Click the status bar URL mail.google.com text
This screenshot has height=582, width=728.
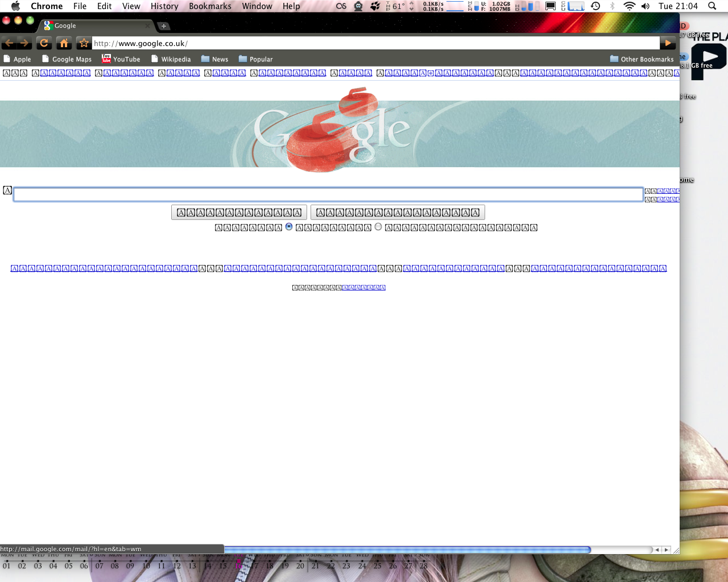pos(71,549)
